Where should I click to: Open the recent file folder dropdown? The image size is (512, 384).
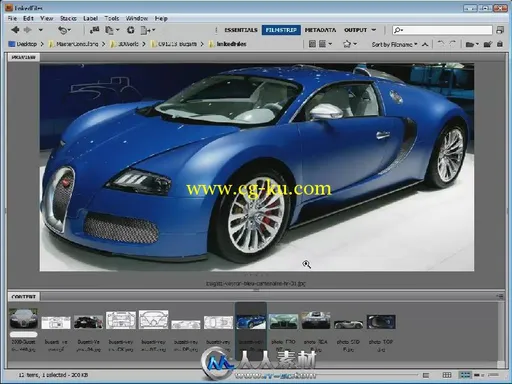(x=472, y=44)
